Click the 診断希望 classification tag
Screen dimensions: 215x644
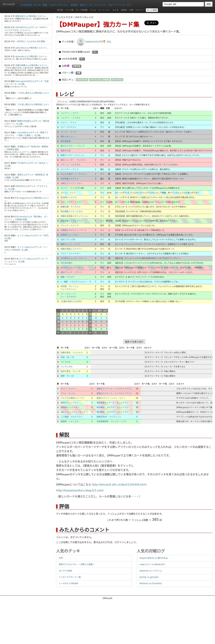[x=77, y=66]
